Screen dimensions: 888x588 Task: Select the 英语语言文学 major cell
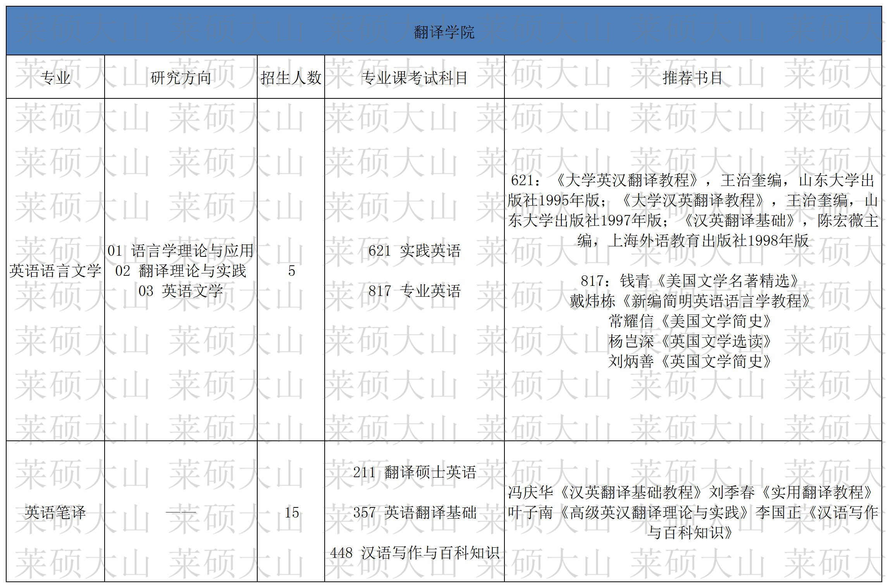click(x=55, y=270)
